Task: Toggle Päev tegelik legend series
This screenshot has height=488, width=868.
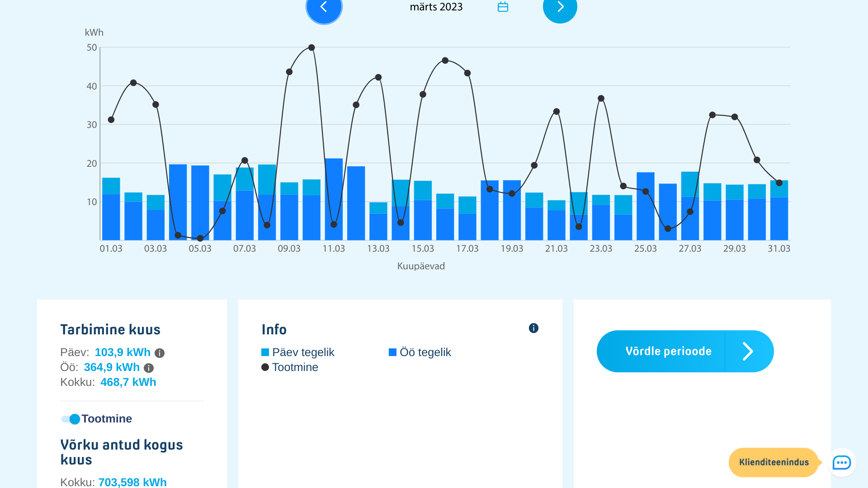Action: click(303, 352)
